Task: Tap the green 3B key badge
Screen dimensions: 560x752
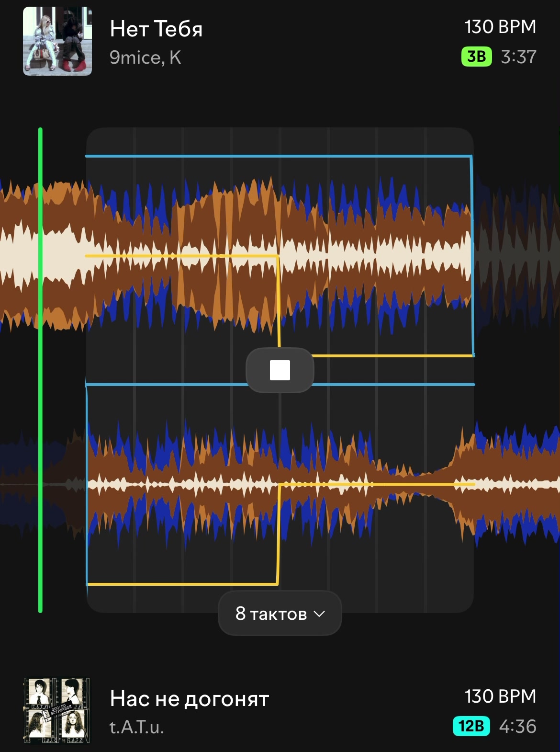Action: [x=476, y=57]
